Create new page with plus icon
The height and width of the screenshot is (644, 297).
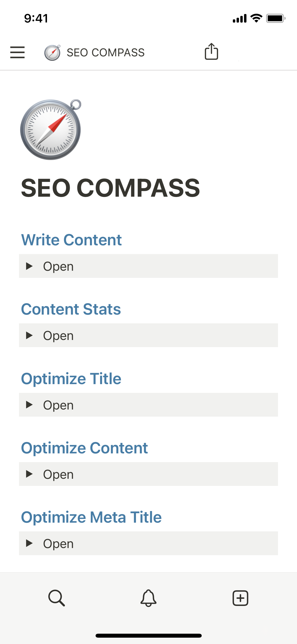tap(240, 598)
